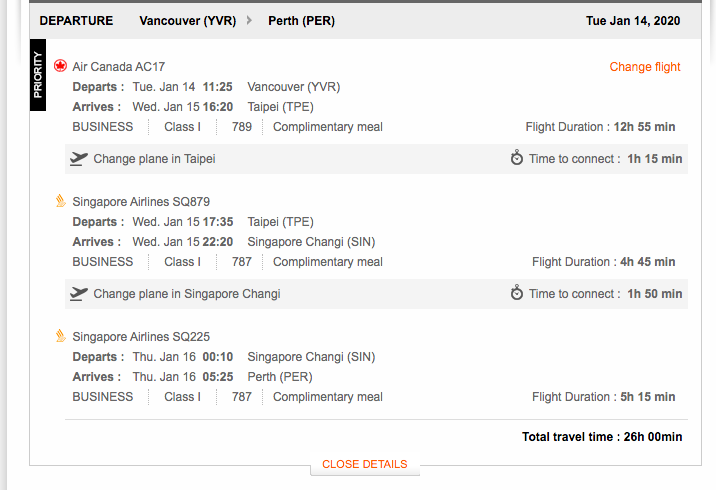Click the Singapore Airlines logo beside SQ879
This screenshot has height=490, width=716.
tap(61, 201)
